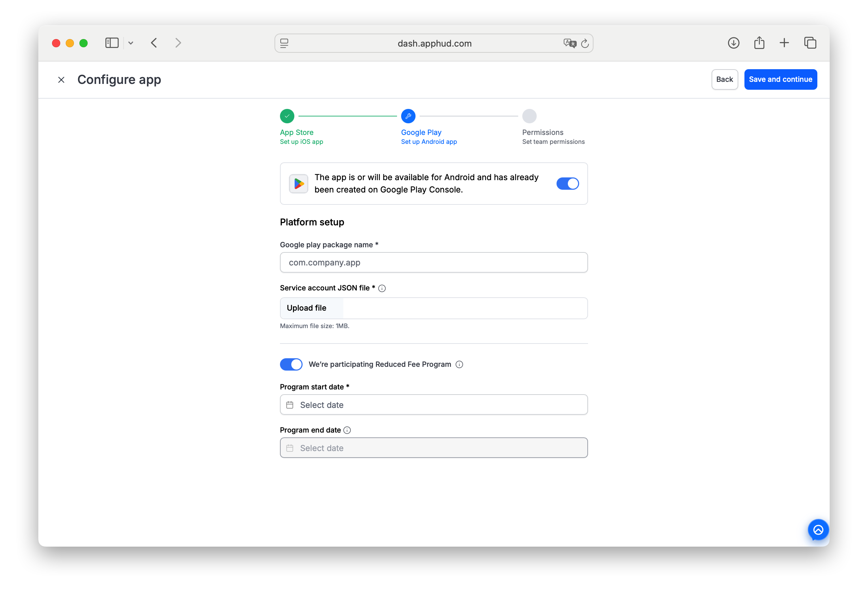This screenshot has width=868, height=598.
Task: Focus the Google play package name field
Action: (x=434, y=262)
